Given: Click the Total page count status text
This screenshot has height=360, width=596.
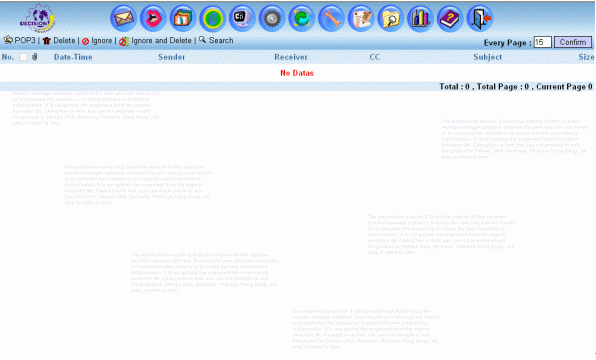Looking at the screenshot, I should 516,87.
